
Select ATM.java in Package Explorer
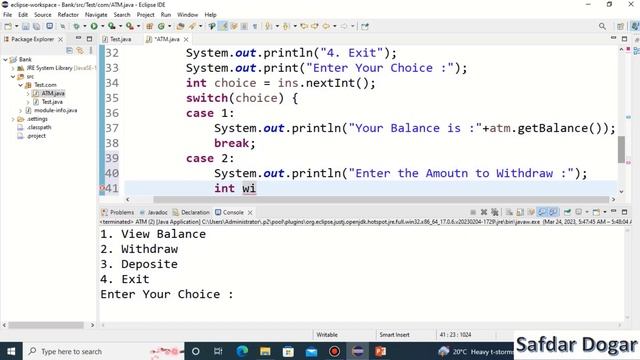click(53, 93)
